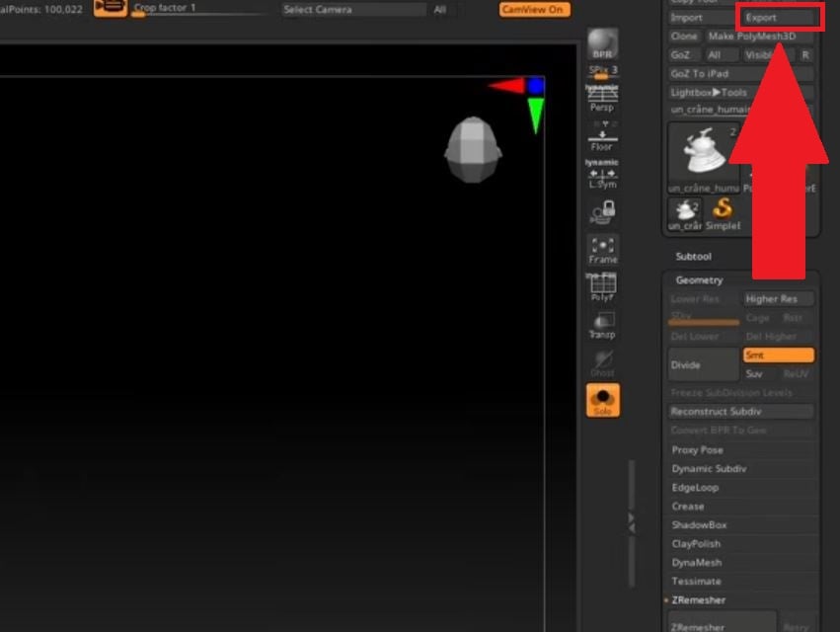This screenshot has width=840, height=632.
Task: Toggle the Smt smoothing option
Action: (x=779, y=355)
